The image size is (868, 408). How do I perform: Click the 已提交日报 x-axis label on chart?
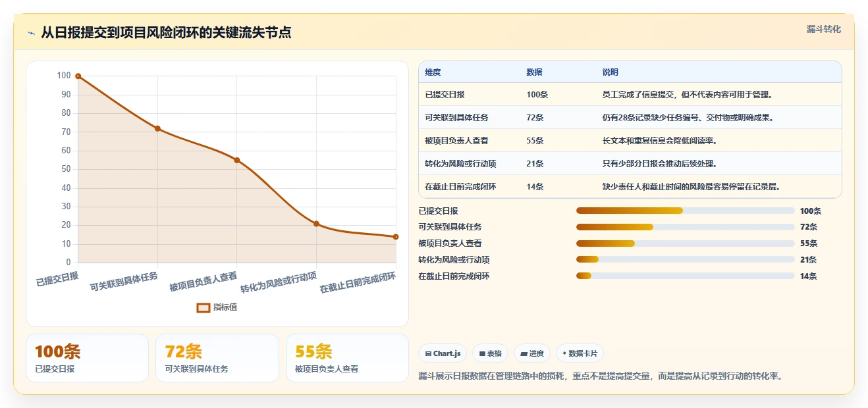57,279
